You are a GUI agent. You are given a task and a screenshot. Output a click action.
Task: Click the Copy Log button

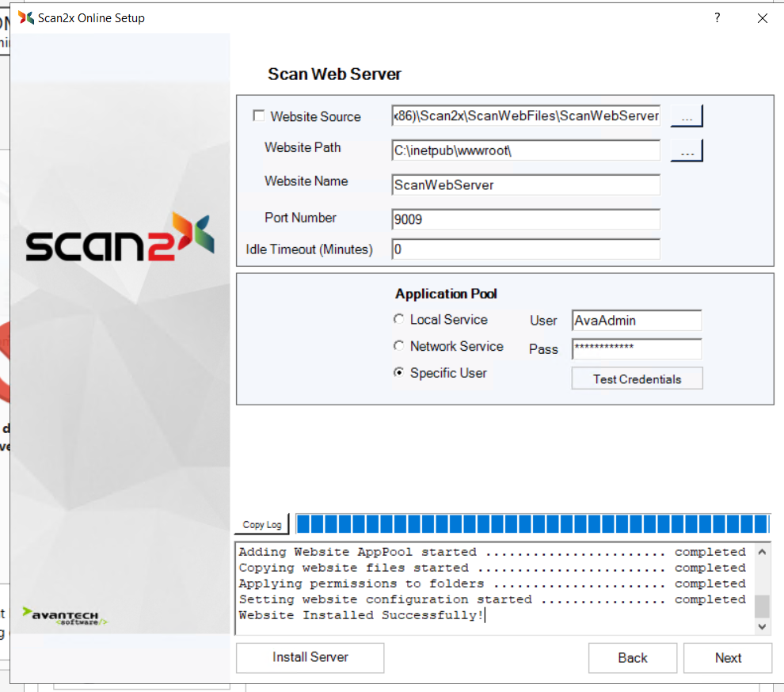coord(262,524)
